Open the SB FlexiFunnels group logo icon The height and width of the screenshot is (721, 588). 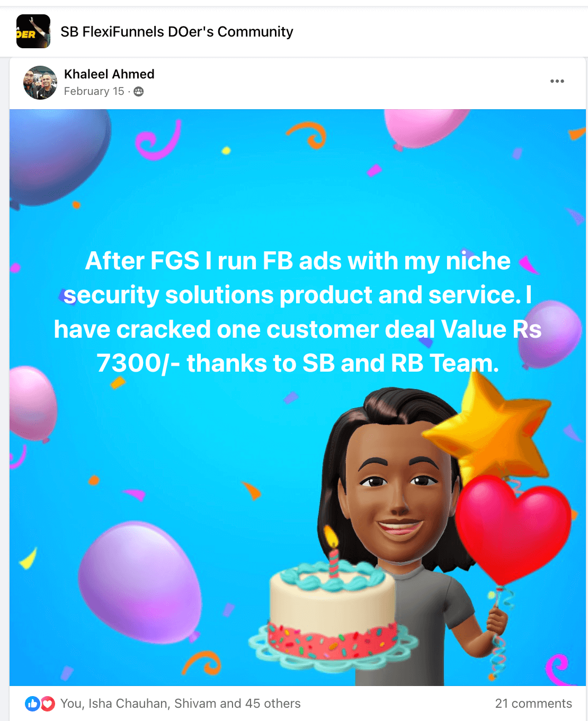tap(33, 32)
